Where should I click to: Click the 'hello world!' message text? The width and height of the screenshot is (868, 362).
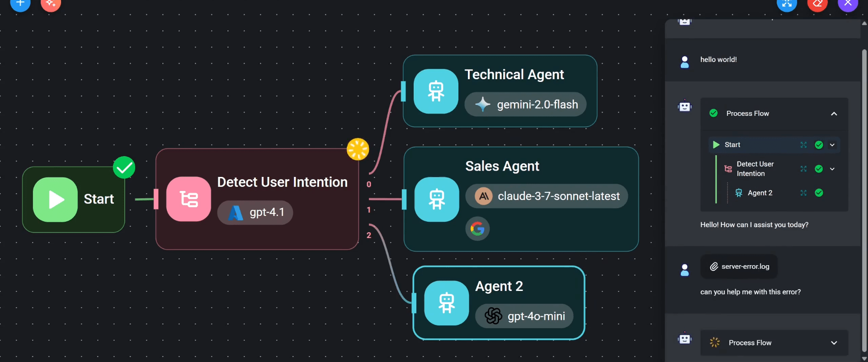click(718, 59)
